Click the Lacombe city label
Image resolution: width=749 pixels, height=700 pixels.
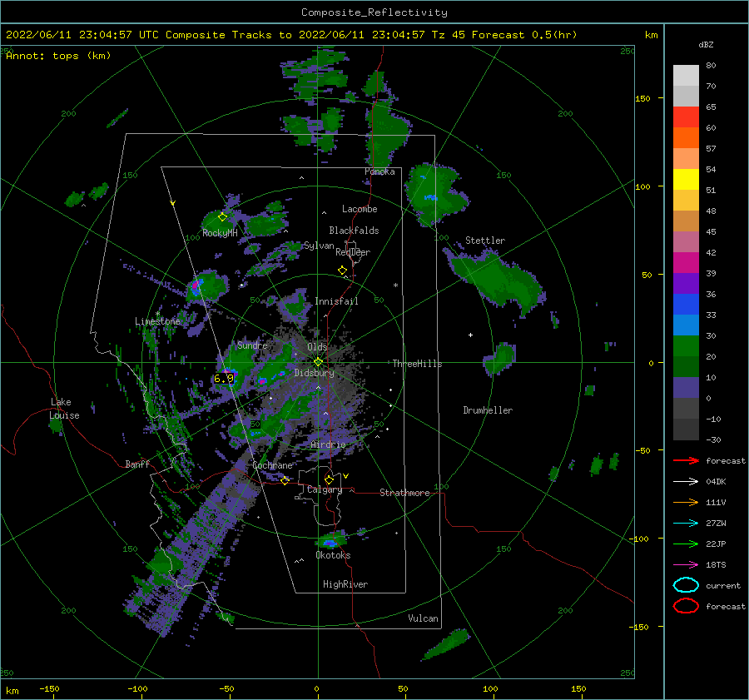pos(360,209)
